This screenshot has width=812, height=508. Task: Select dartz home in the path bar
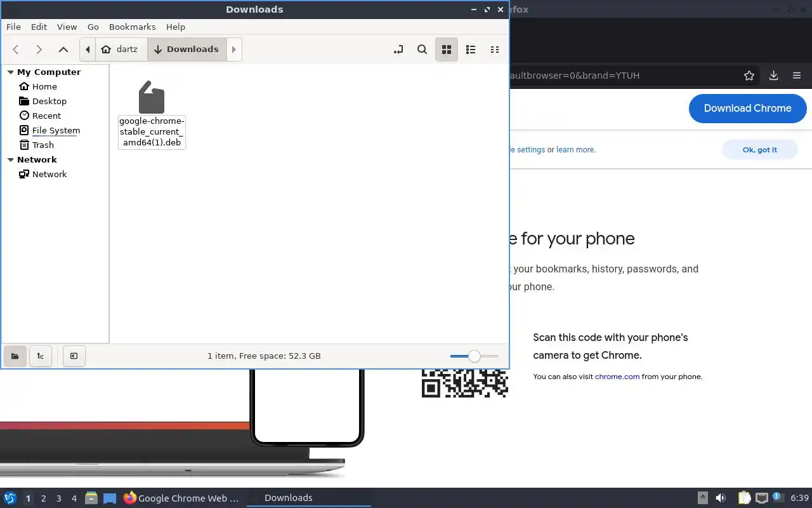pos(121,50)
